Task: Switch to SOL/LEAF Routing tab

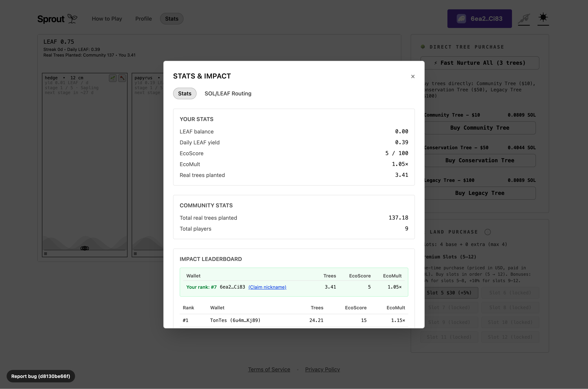Action: click(228, 93)
